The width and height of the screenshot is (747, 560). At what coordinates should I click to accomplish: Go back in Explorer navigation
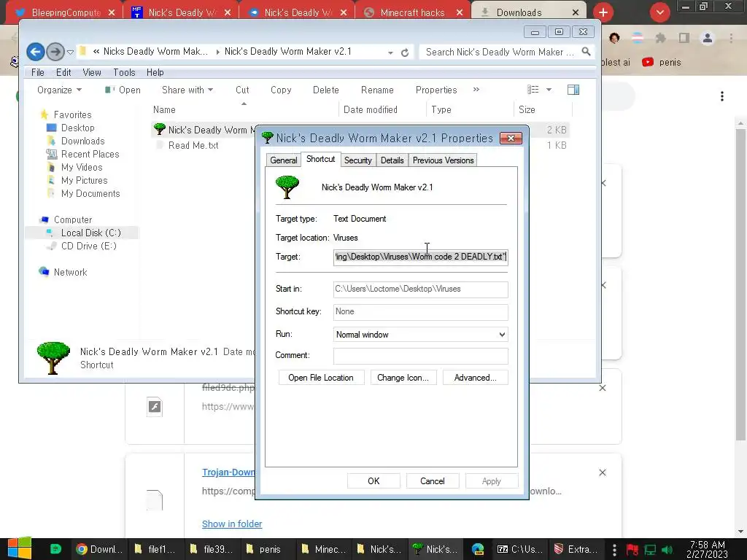[x=35, y=52]
